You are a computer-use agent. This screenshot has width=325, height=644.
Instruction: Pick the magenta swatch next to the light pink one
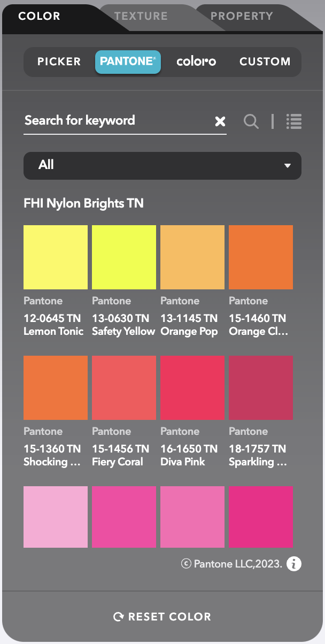[124, 517]
